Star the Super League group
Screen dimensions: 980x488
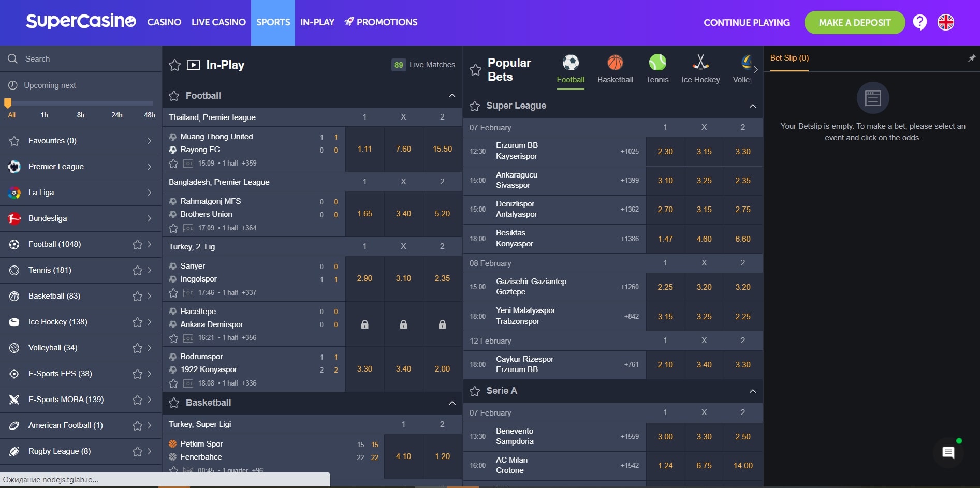click(475, 106)
